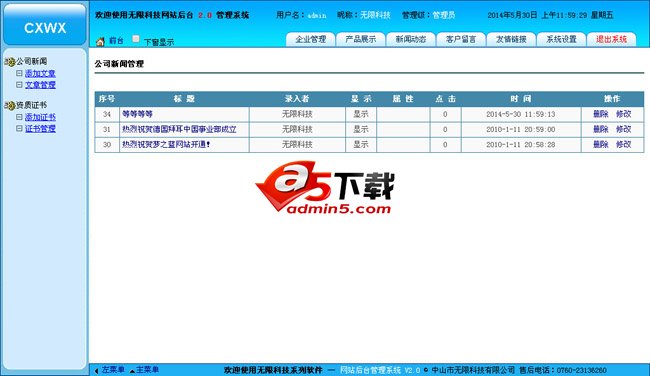Edit news row 30
The height and width of the screenshot is (376, 650).
pyautogui.click(x=623, y=144)
